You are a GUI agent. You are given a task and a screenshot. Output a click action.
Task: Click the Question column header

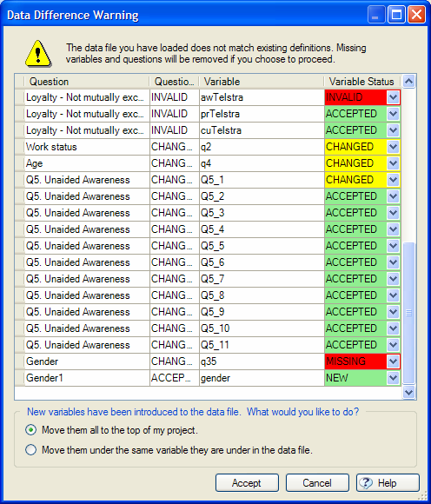87,82
